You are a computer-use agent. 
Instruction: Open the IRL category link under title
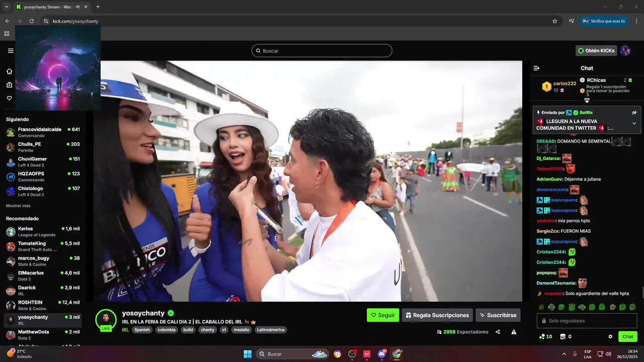pos(125,330)
